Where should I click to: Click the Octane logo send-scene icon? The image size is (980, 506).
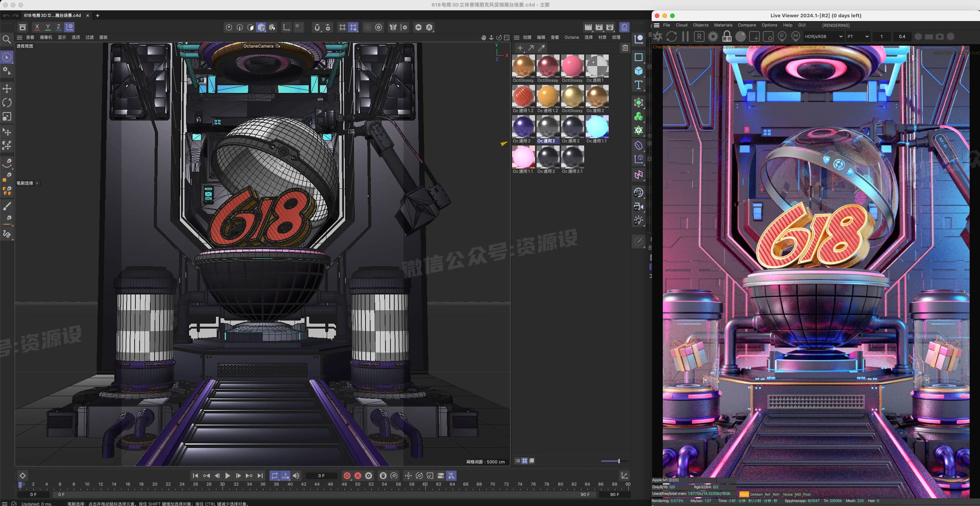[x=658, y=36]
